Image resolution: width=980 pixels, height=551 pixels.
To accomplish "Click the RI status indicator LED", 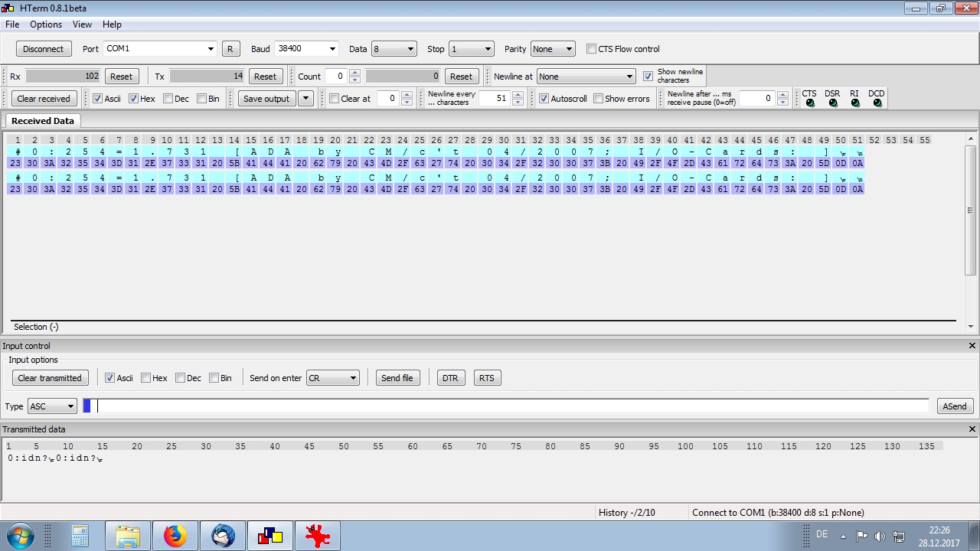I will [x=854, y=103].
